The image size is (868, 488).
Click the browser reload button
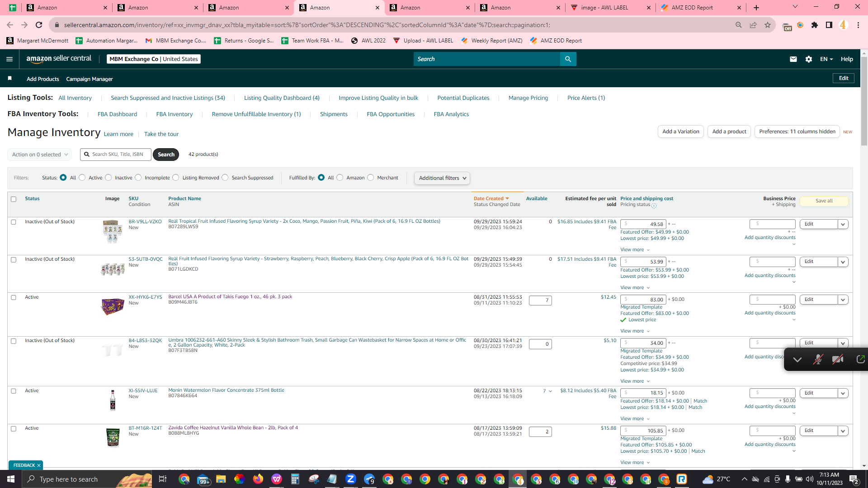tap(39, 25)
